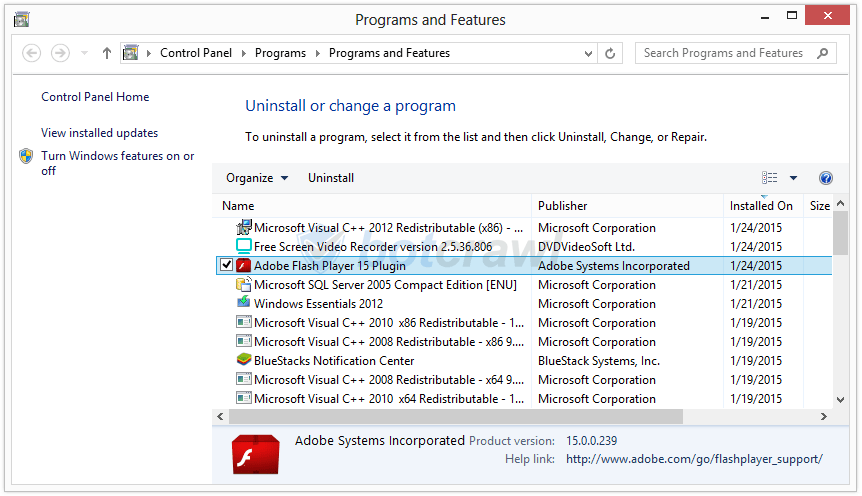This screenshot has height=496, width=862.
Task: Open the Organize dropdown menu
Action: click(257, 178)
